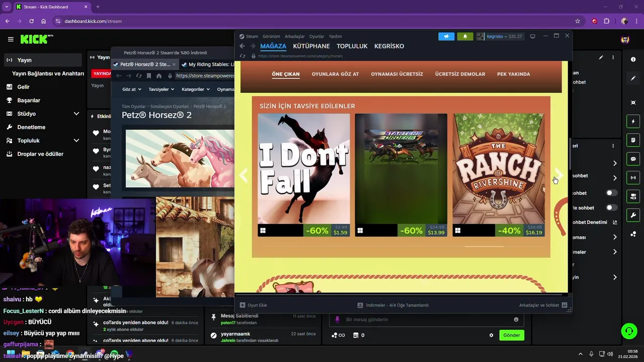Image resolution: width=644 pixels, height=362 pixels.
Task: Open Steam Big Picture monitor icon
Action: [532, 36]
